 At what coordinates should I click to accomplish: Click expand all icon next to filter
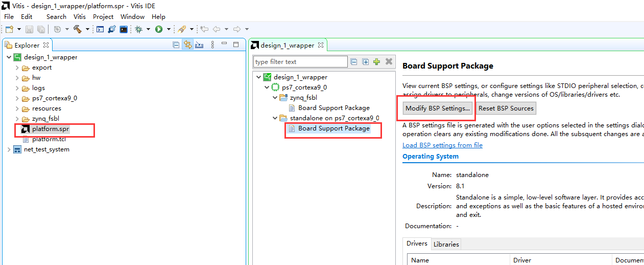[366, 62]
